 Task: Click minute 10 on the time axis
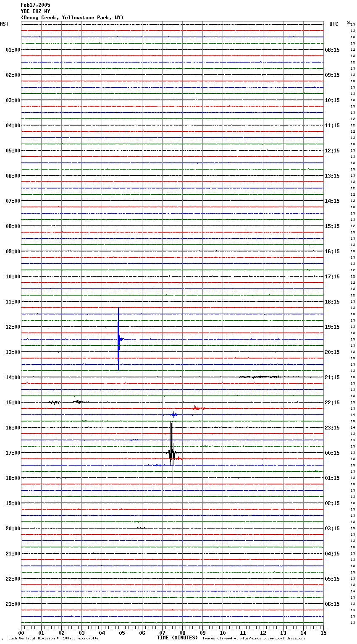point(223,633)
